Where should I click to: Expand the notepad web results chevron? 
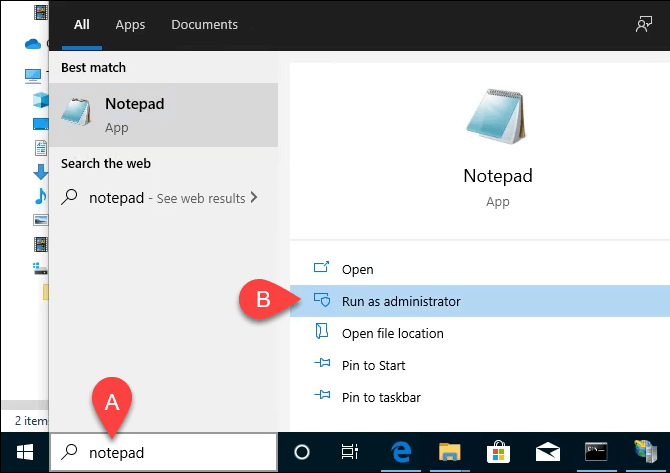click(254, 198)
